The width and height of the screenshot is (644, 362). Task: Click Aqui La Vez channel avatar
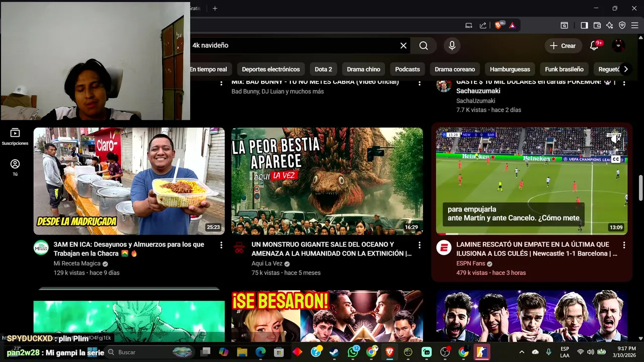pos(239,248)
